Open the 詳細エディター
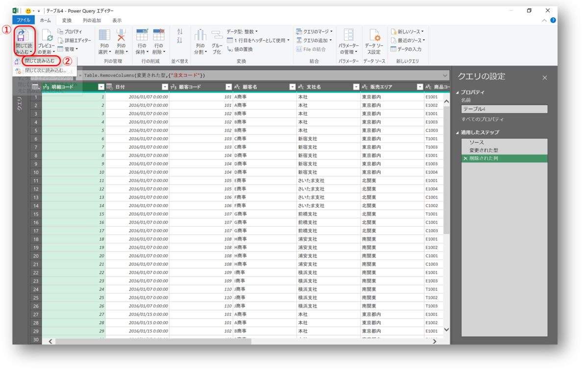This screenshot has width=588, height=380. [74, 41]
